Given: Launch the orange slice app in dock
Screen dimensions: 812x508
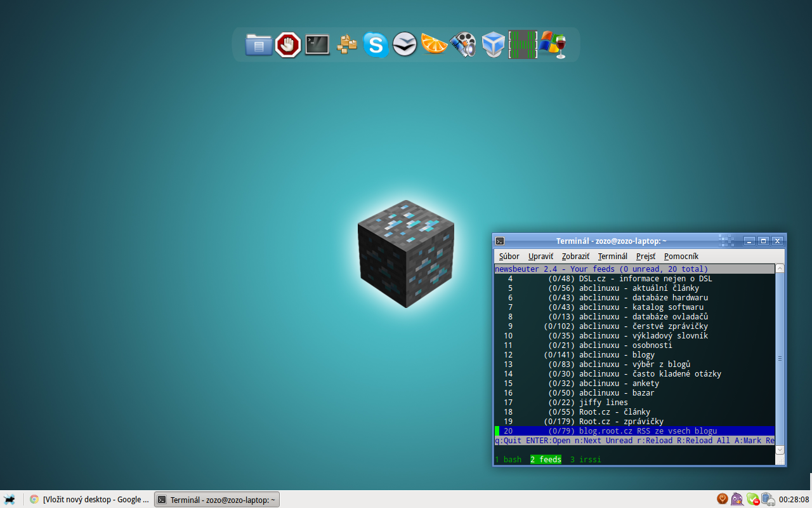Looking at the screenshot, I should click(435, 44).
